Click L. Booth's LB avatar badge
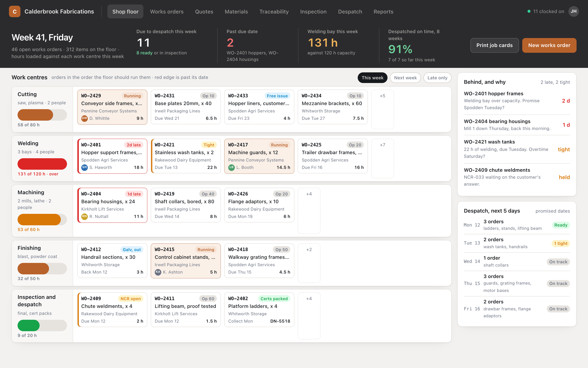 pyautogui.click(x=231, y=167)
